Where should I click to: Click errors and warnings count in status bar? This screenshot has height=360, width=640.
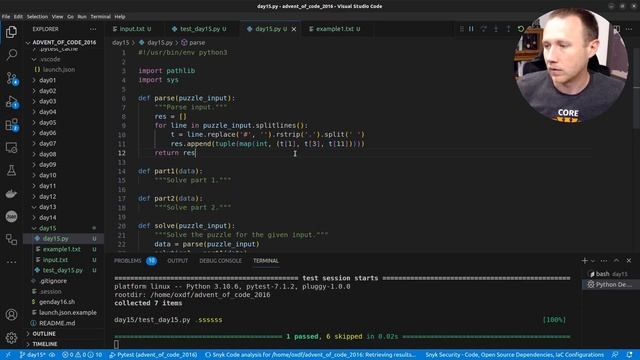pyautogui.click(x=82, y=355)
